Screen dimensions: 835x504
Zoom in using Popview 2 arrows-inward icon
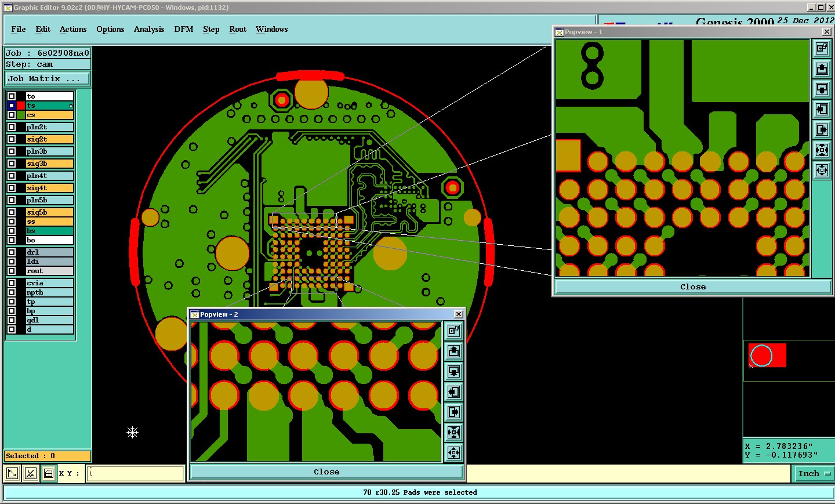[453, 433]
